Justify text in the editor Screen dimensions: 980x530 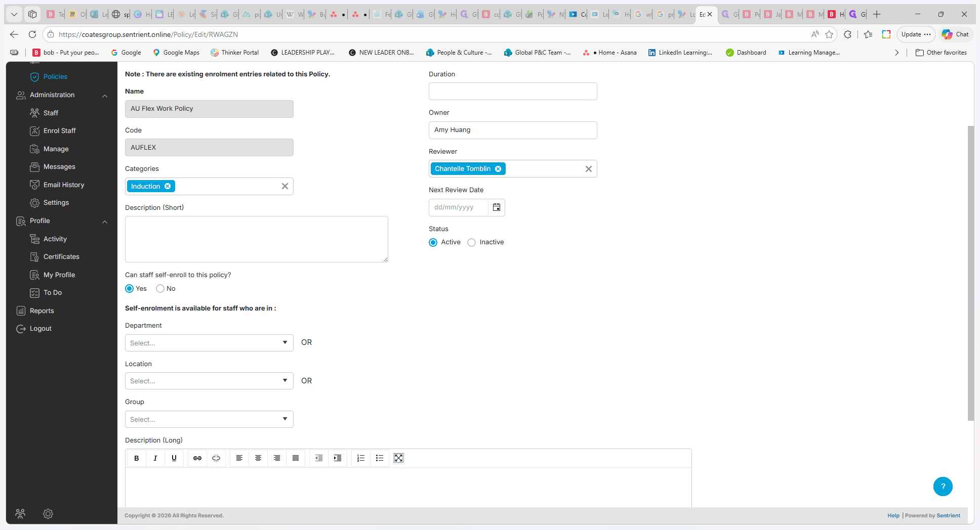296,458
